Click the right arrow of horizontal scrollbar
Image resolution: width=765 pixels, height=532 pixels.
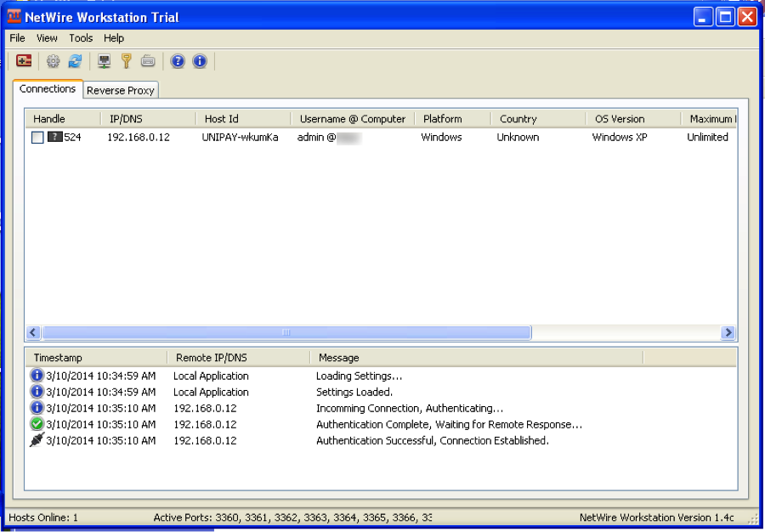point(728,332)
